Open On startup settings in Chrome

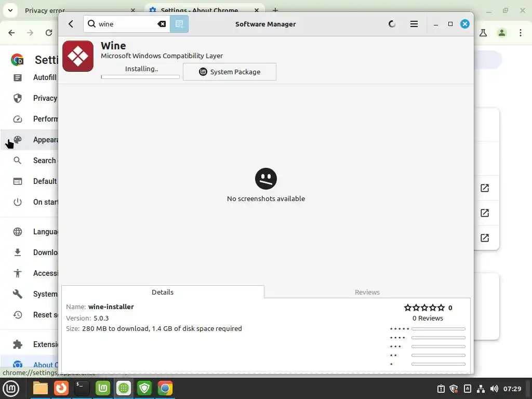point(30,202)
